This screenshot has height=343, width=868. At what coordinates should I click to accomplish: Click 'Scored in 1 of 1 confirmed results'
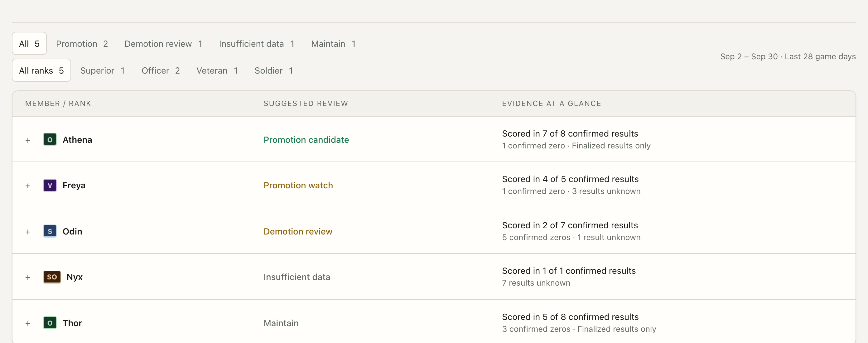point(569,271)
